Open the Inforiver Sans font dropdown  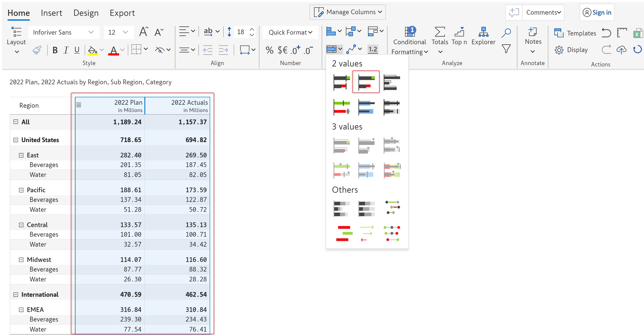pyautogui.click(x=63, y=32)
